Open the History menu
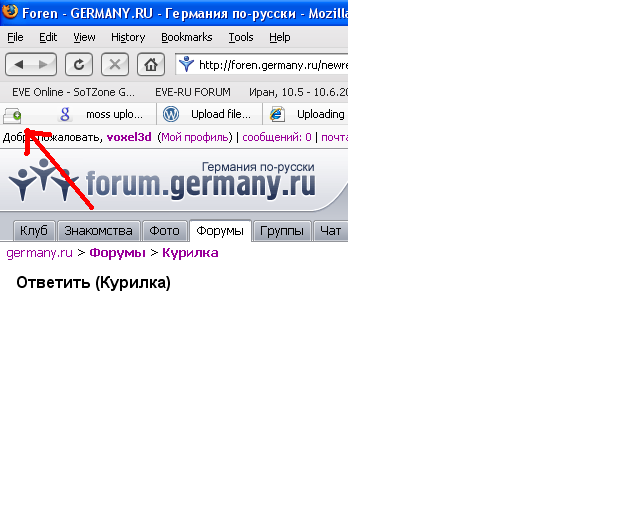Viewport: 640px width, 512px height. tap(128, 37)
